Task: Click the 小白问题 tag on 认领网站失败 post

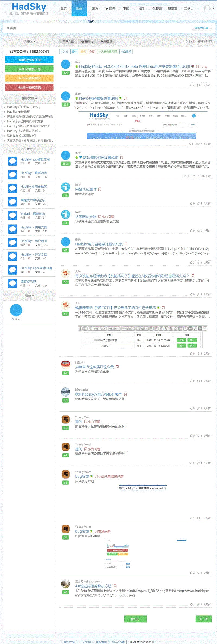Action: [x=108, y=217]
